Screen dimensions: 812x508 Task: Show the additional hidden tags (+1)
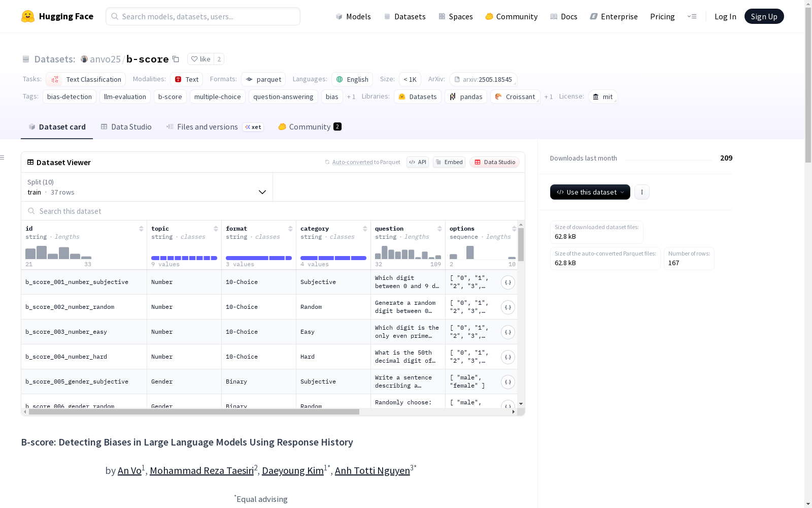coord(351,97)
